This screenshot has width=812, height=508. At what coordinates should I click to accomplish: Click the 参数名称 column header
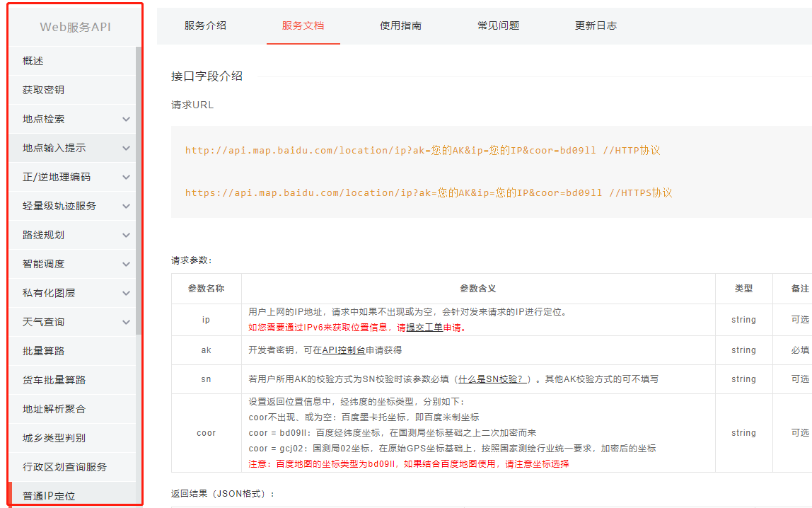tap(206, 289)
